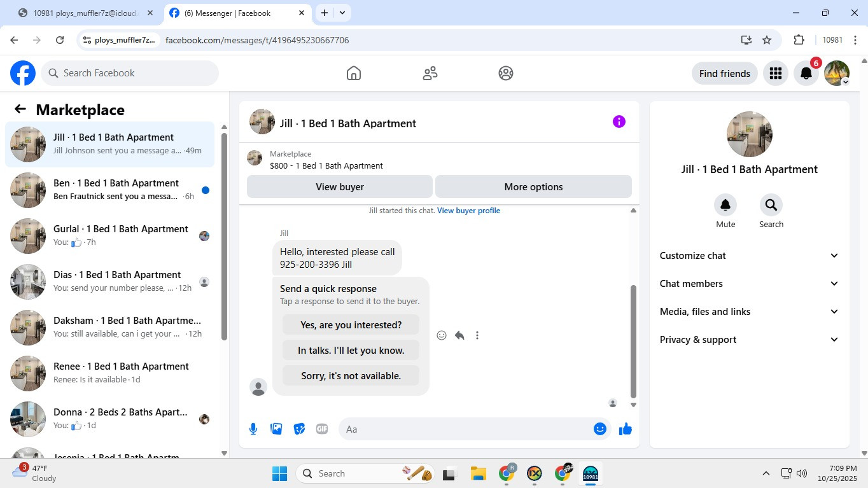
Task: Open the Groups icon in top navigation
Action: coord(506,73)
